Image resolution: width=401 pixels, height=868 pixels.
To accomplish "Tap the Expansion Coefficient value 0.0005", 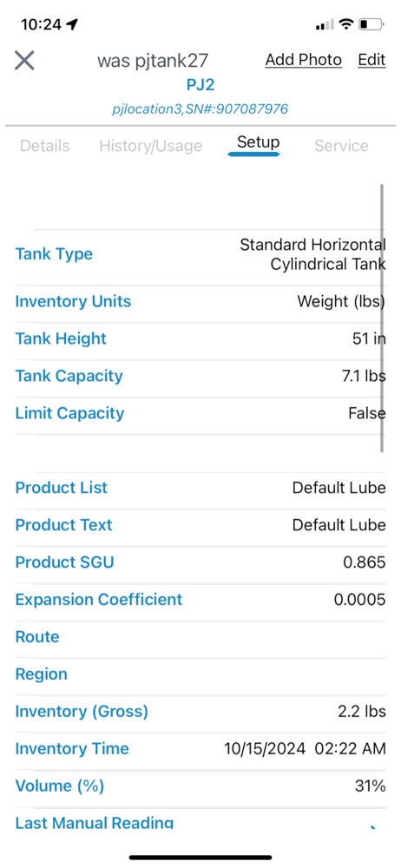I will [359, 600].
